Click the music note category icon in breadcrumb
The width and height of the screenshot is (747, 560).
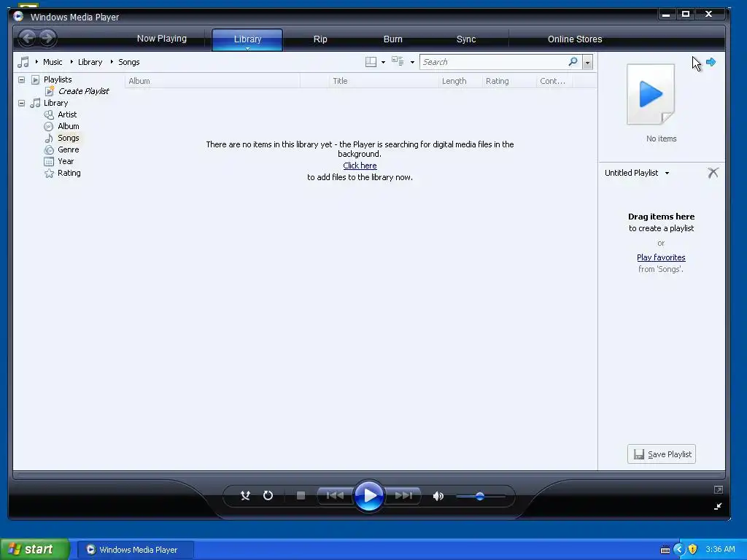(23, 62)
